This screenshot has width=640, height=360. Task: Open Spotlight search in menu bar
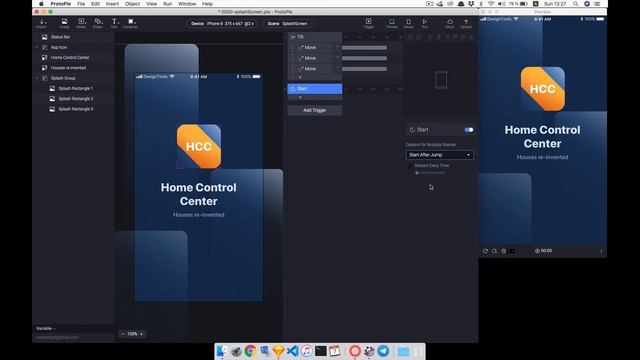click(576, 4)
